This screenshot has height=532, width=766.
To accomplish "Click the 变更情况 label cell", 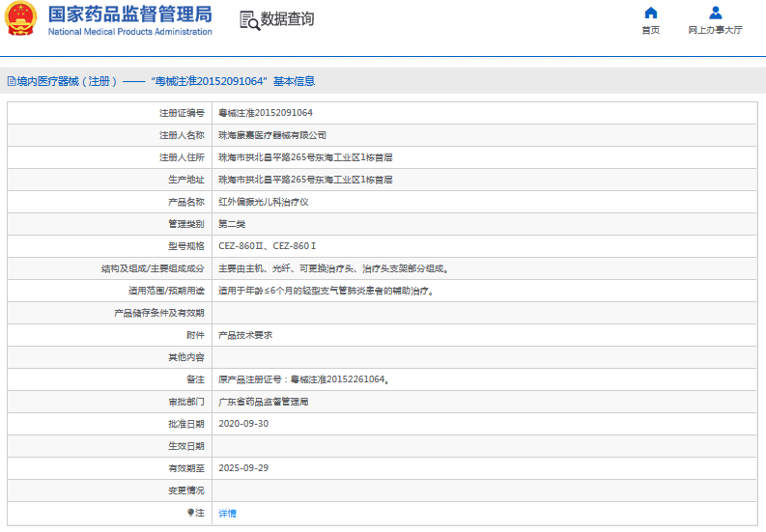I will point(110,490).
